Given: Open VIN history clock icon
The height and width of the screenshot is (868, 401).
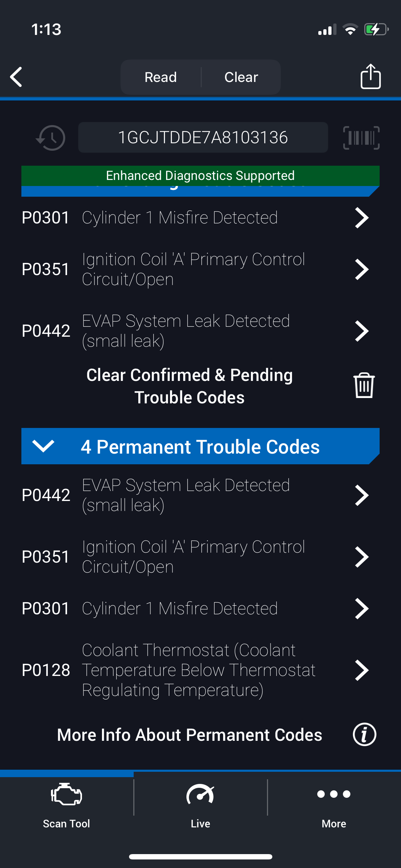Looking at the screenshot, I should 51,138.
